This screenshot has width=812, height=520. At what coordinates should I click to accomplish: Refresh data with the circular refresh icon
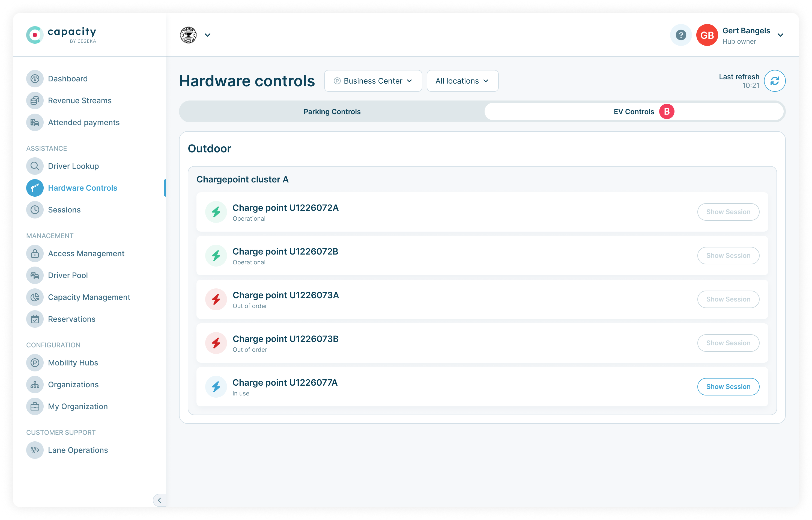775,81
